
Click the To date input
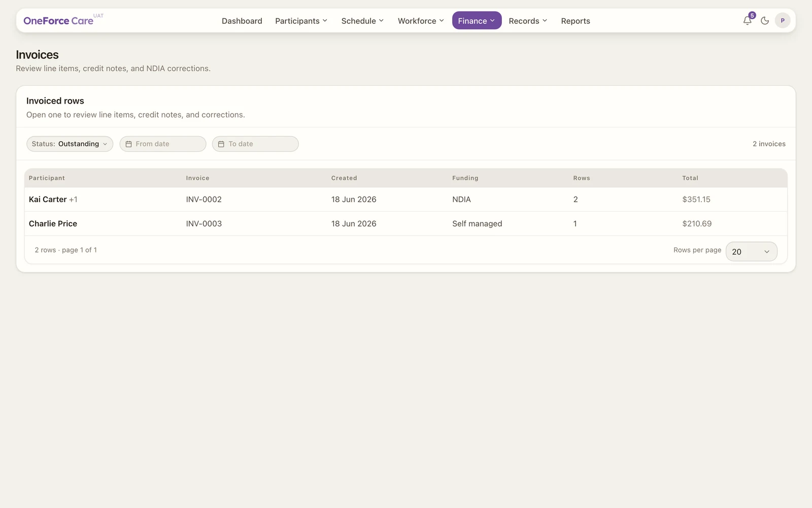[x=255, y=144]
